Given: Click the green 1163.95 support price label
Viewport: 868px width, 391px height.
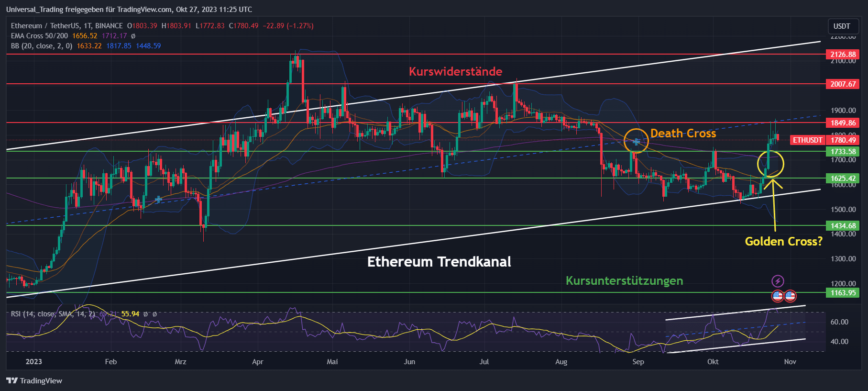Looking at the screenshot, I should pos(843,293).
